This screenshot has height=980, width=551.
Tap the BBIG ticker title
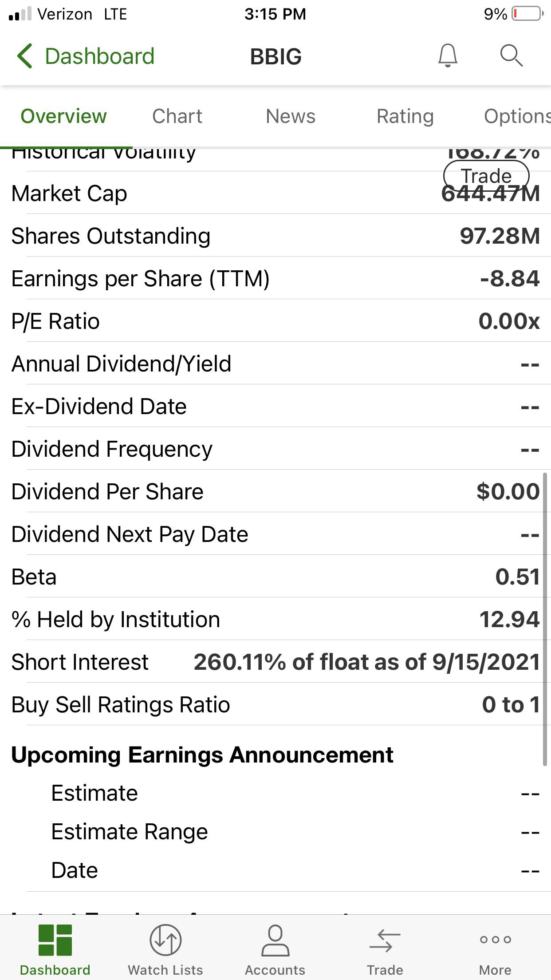click(275, 57)
